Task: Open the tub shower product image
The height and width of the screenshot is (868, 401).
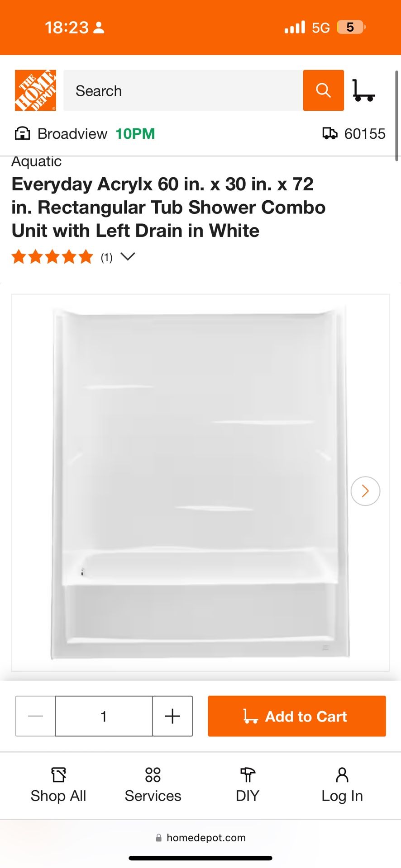Action: pos(200,483)
